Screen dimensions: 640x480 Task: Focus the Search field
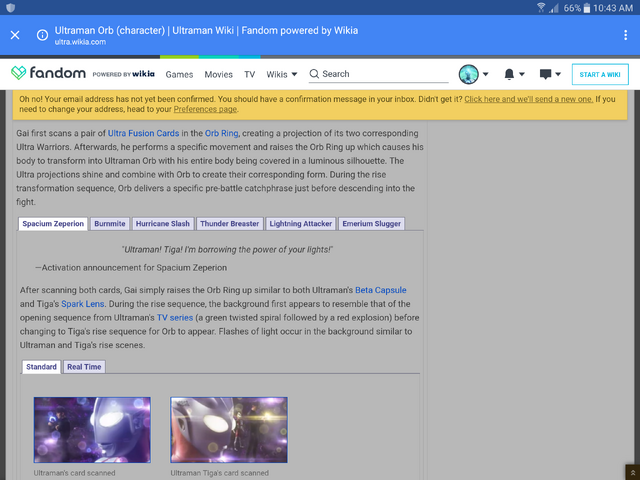(x=378, y=74)
